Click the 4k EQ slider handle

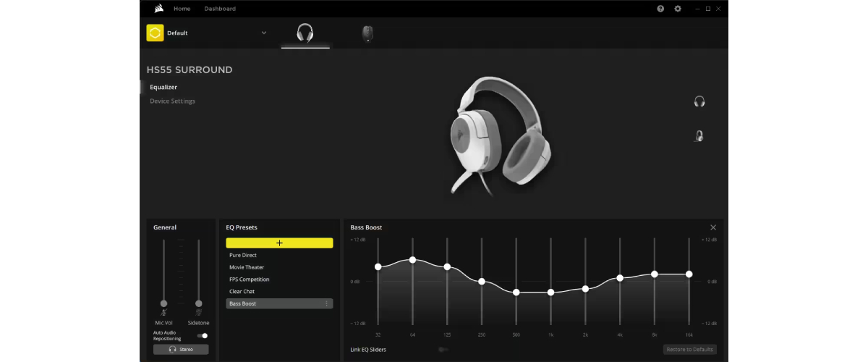620,278
